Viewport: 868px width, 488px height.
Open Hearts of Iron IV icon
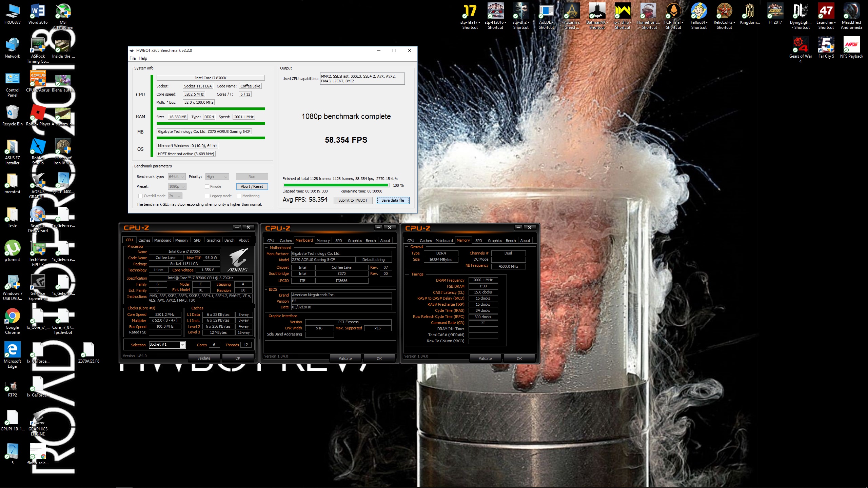tap(63, 152)
